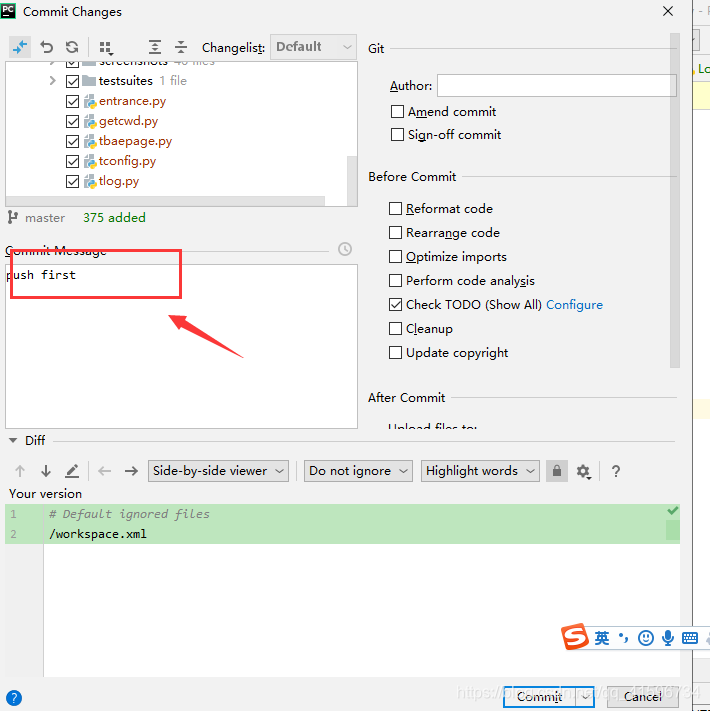Open commit message history clock icon
This screenshot has width=710, height=711.
tap(345, 249)
